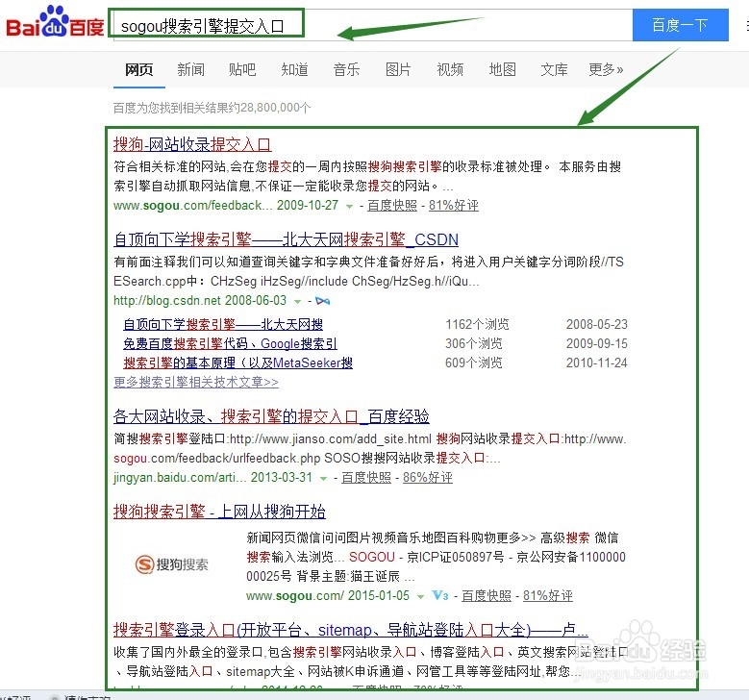This screenshot has width=749, height=700.
Task: Open 百度快照 for the sogou feedback result
Action: pyautogui.click(x=392, y=206)
